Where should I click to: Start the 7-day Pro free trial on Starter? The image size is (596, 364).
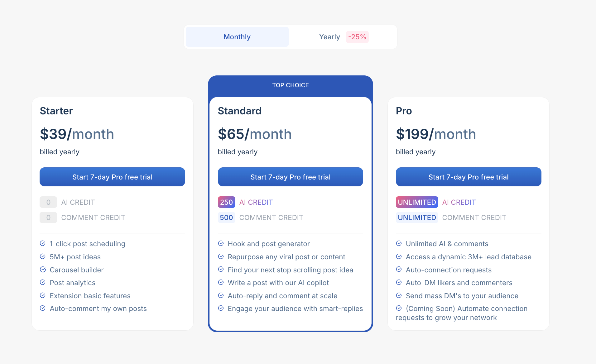(x=112, y=177)
